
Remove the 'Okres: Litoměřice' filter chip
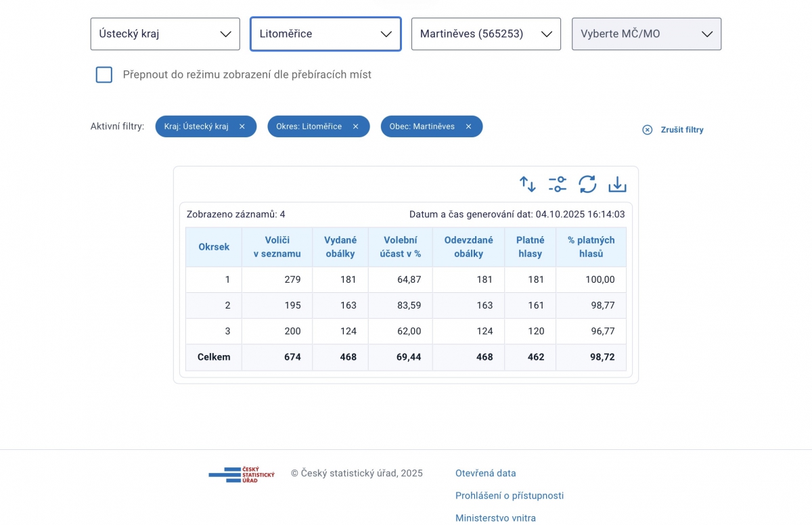[355, 127]
